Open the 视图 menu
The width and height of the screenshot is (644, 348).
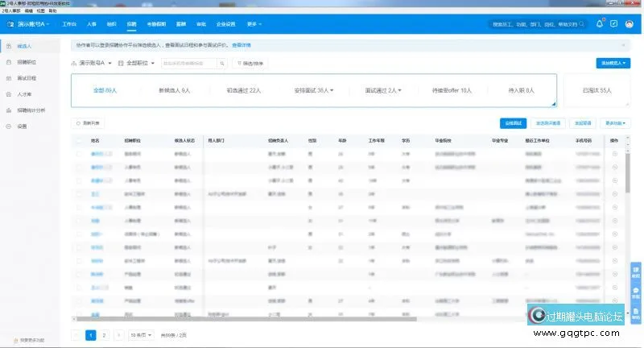click(41, 11)
